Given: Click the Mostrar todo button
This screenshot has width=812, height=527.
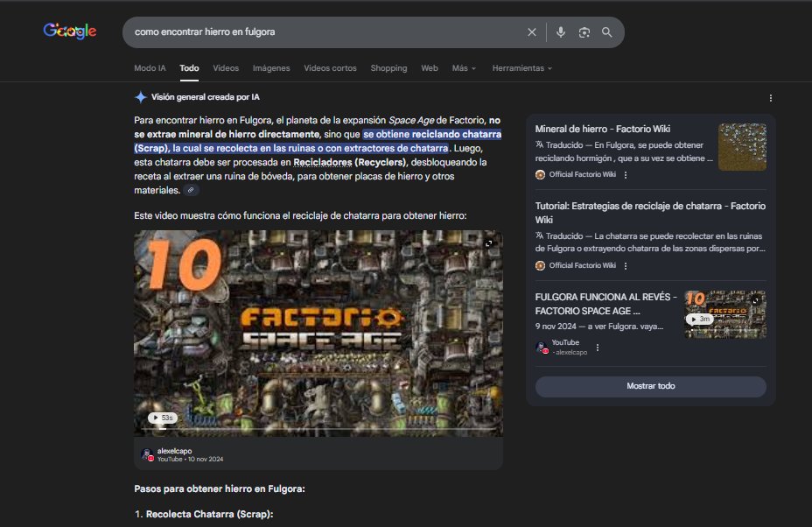Looking at the screenshot, I should tap(650, 386).
